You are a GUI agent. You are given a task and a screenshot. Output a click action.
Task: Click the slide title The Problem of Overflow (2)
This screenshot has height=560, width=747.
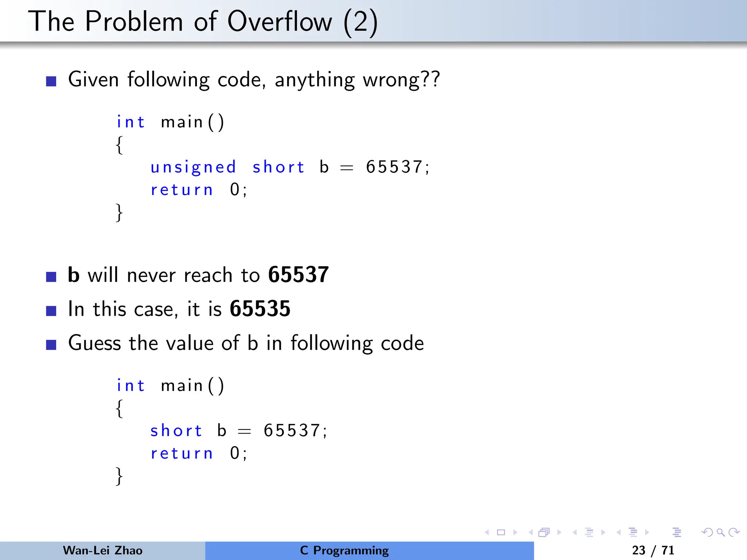(x=203, y=22)
